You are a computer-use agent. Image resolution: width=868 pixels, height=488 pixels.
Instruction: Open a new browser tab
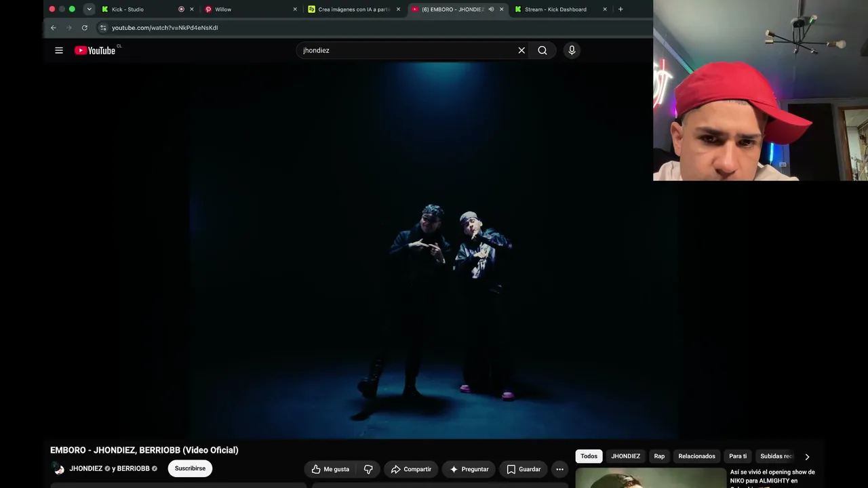click(x=620, y=9)
